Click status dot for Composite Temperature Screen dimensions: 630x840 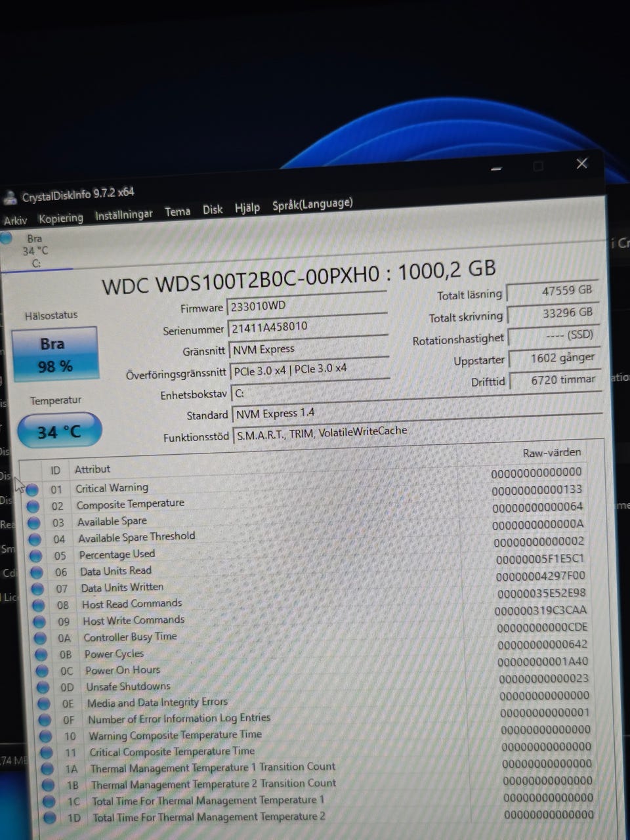tap(33, 506)
